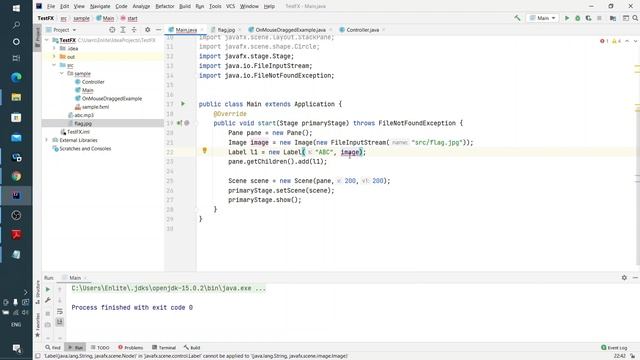
Task: Open Project panel settings gear
Action: [x=147, y=30]
